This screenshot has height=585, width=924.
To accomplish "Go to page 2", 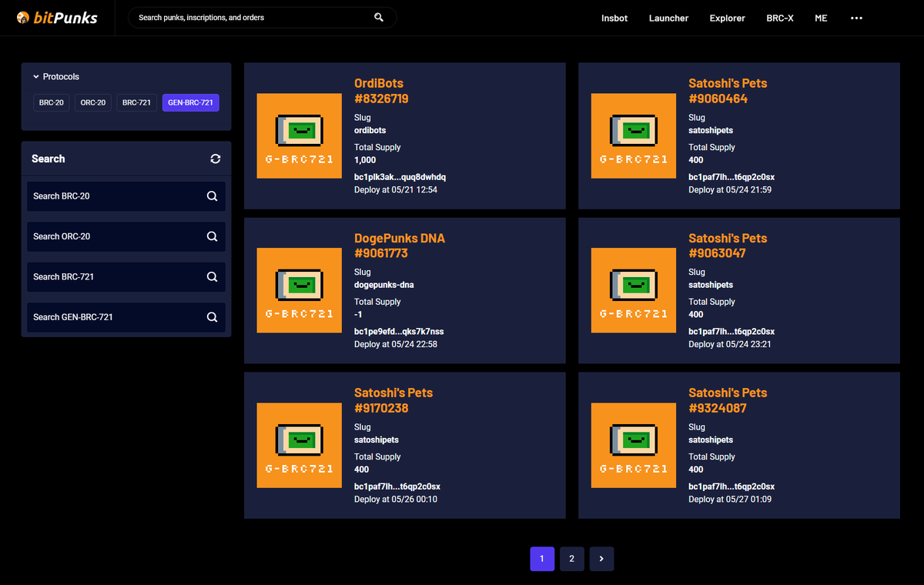I will point(571,559).
